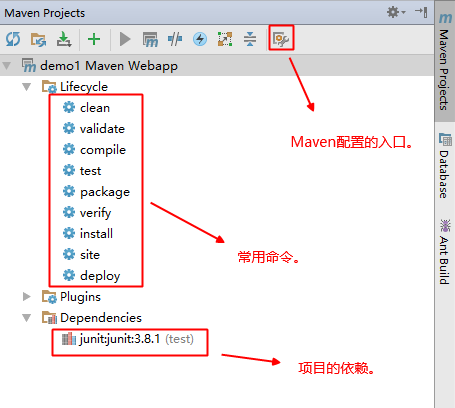Select the test lifecycle goal
The width and height of the screenshot is (455, 408).
pos(82,171)
